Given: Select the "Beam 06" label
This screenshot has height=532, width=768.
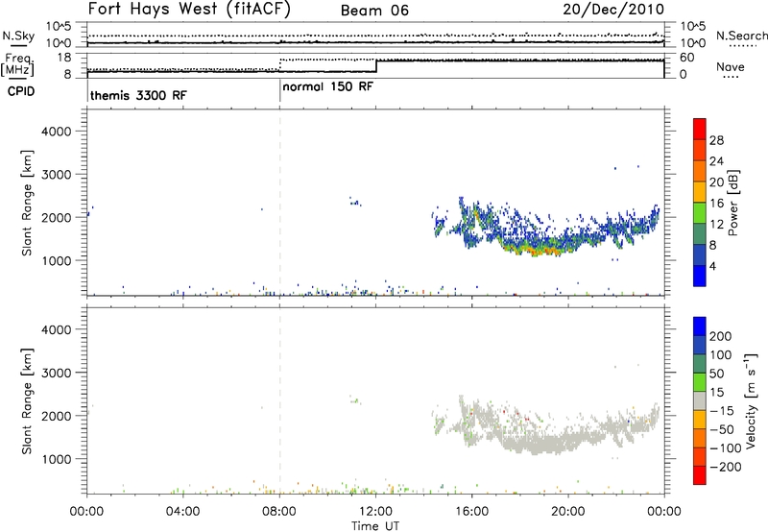Looking at the screenshot, I should (x=374, y=11).
